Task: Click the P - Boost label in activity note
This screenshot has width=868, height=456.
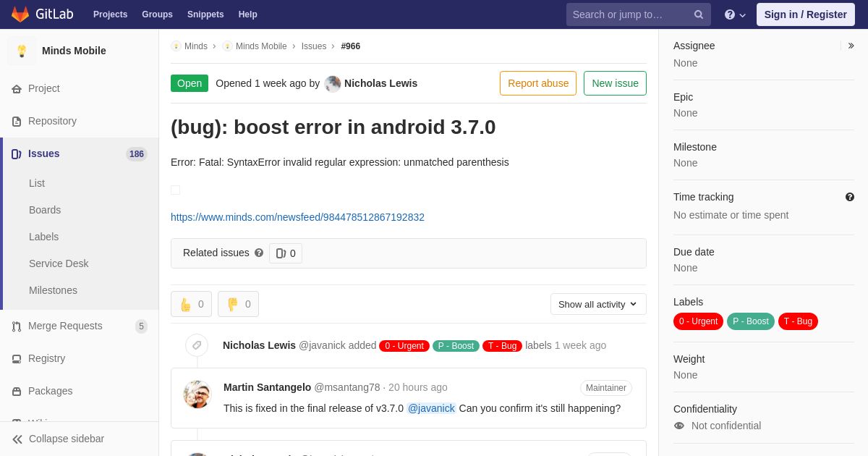Action: coord(456,346)
